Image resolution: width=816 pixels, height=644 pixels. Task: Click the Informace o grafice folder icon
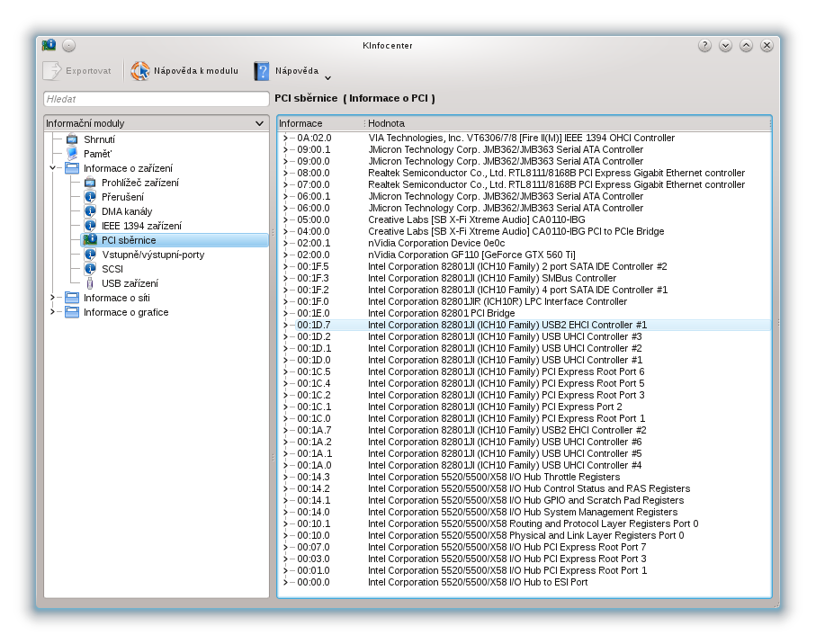point(72,312)
